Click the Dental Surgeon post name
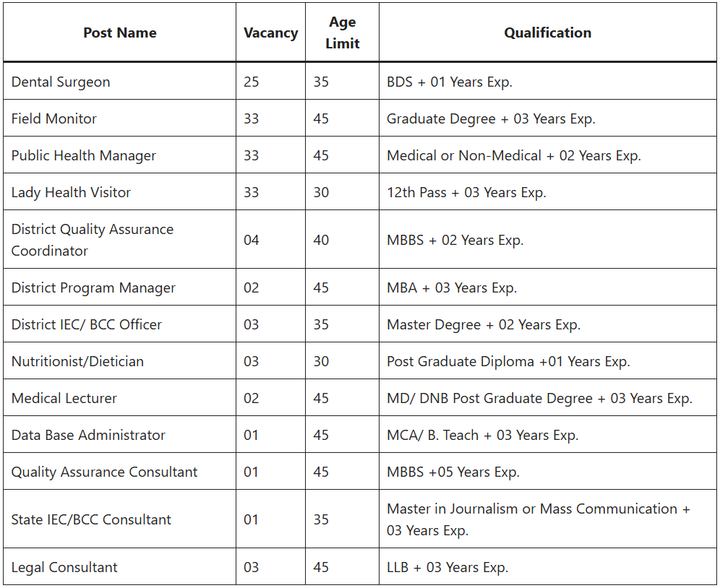Image resolution: width=720 pixels, height=588 pixels. click(61, 82)
